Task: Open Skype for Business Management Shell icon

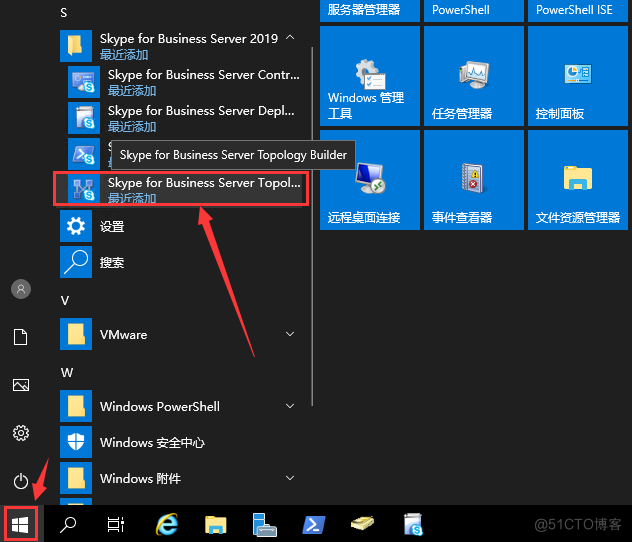Action: (x=84, y=154)
